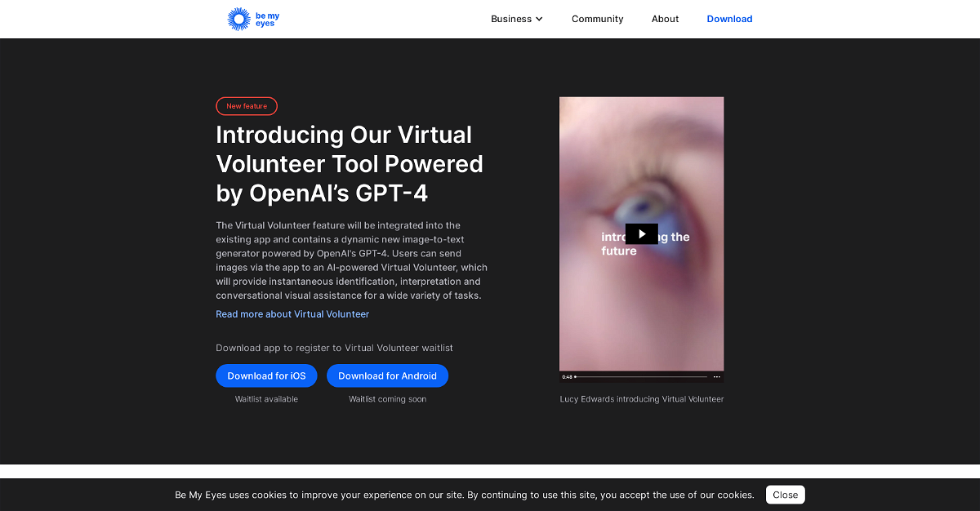Viewport: 980px width, 511px height.
Task: Open the About page
Action: pyautogui.click(x=665, y=19)
